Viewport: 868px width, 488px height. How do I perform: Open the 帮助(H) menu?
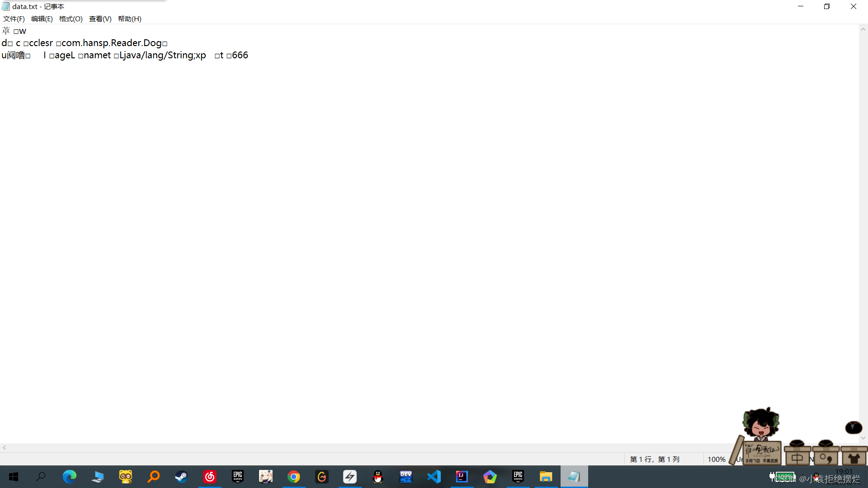coord(129,19)
